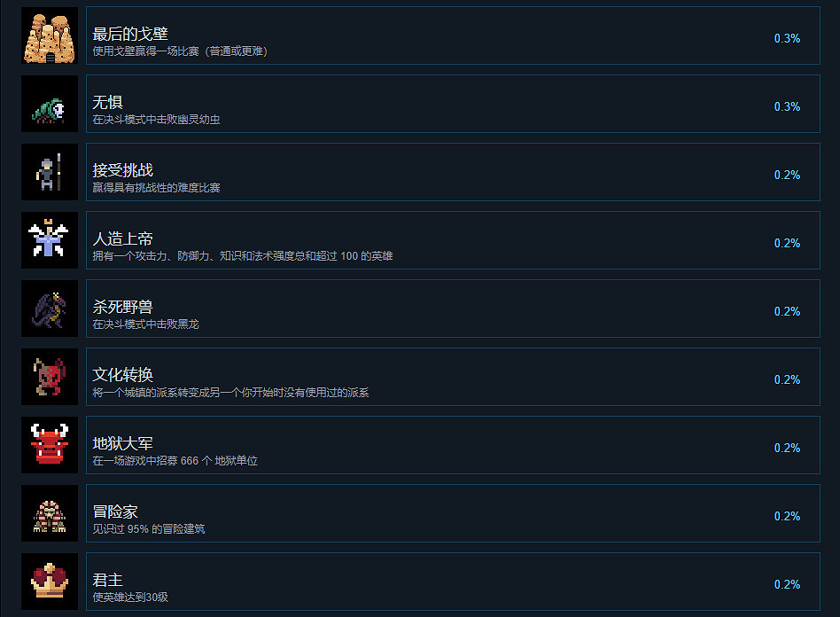This screenshot has height=617, width=840.
Task: Click the black dragon icon for 杀死野兽
Action: coord(50,308)
